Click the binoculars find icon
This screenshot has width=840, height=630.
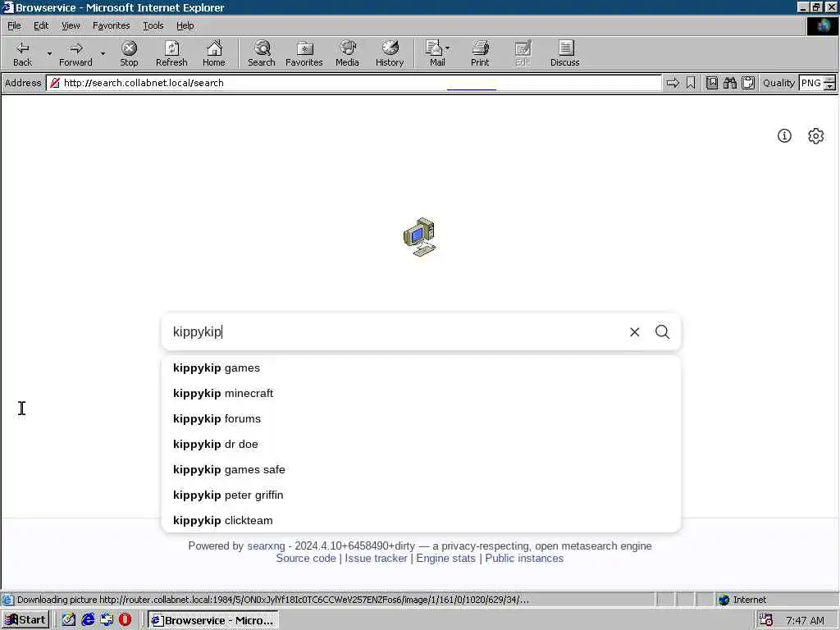point(729,83)
